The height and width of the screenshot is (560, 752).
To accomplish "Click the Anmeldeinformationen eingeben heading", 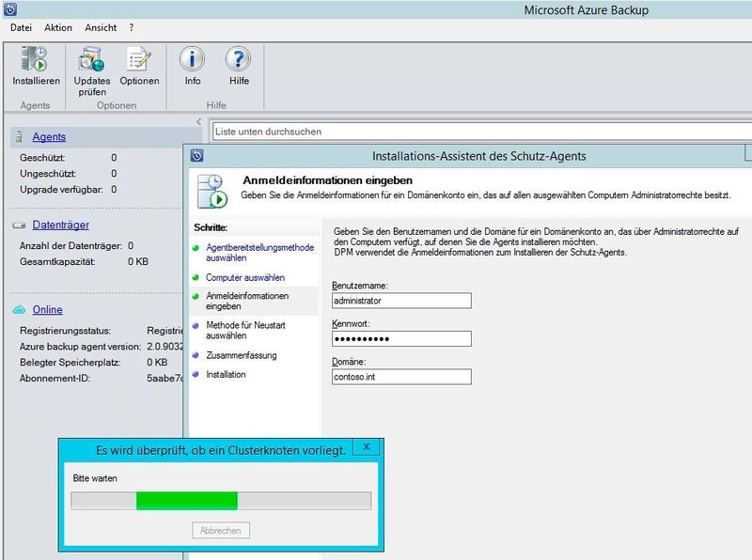I will pyautogui.click(x=327, y=180).
